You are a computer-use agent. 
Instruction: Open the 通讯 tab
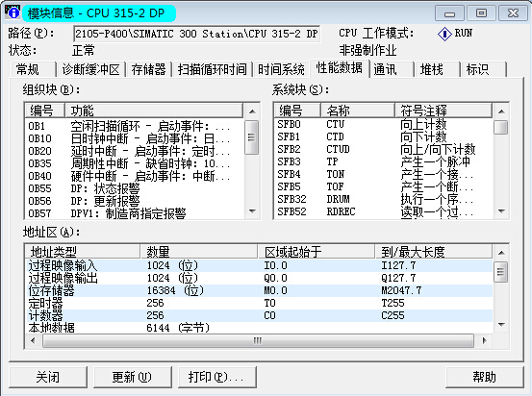tap(392, 69)
